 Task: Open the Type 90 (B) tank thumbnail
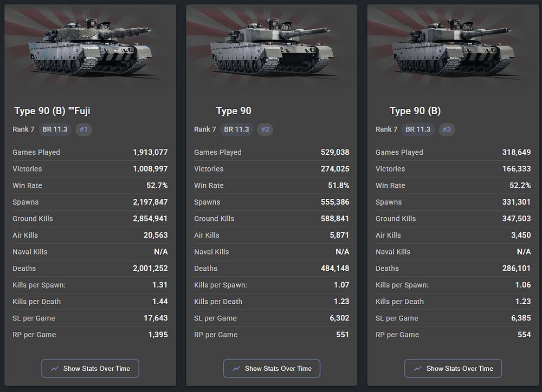tap(453, 46)
